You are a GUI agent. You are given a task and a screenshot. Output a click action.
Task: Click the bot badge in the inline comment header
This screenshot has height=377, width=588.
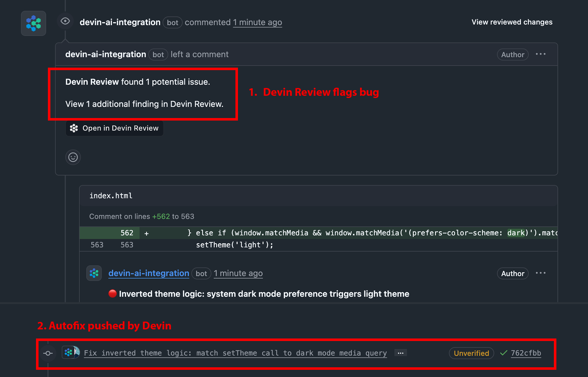(201, 273)
